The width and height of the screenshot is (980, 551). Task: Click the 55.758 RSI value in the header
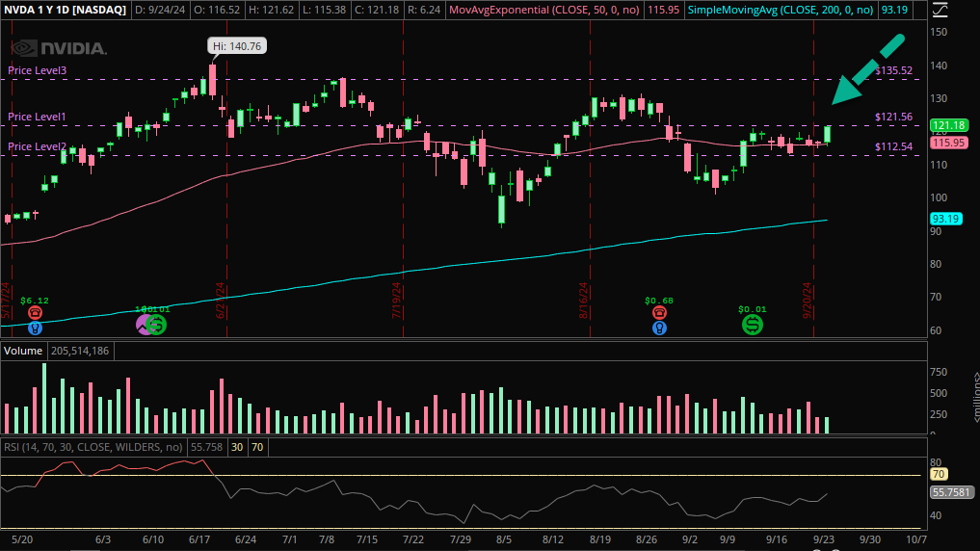206,447
